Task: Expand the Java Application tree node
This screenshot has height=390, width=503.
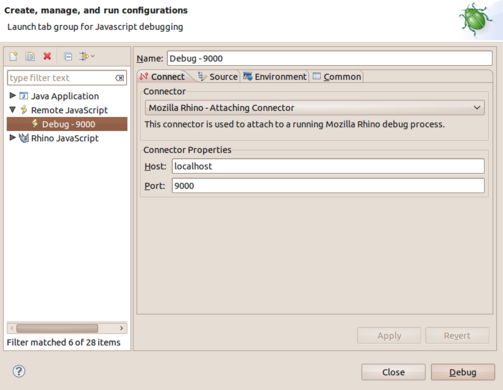Action: (13, 96)
